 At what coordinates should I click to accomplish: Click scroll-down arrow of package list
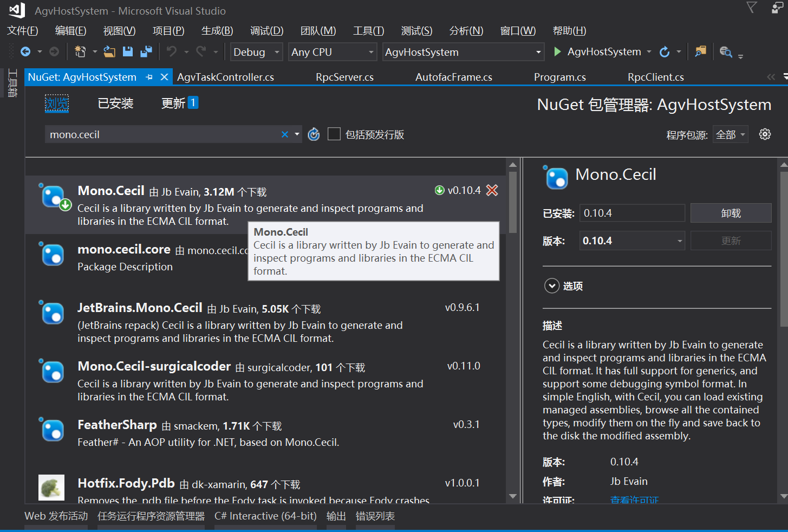point(513,496)
